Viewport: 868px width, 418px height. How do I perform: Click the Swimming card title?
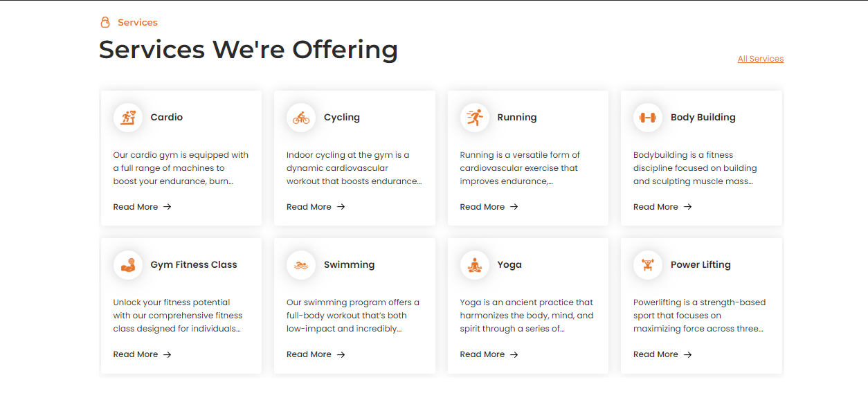click(x=349, y=265)
